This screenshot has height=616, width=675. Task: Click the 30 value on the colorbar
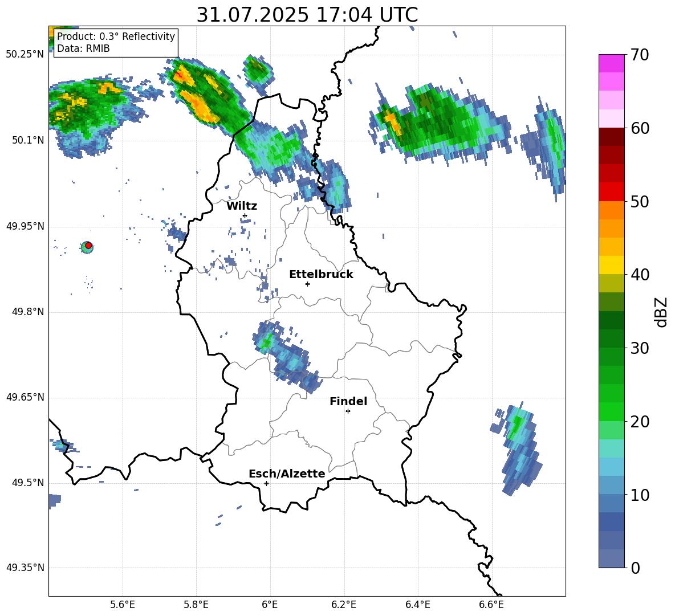(x=640, y=348)
